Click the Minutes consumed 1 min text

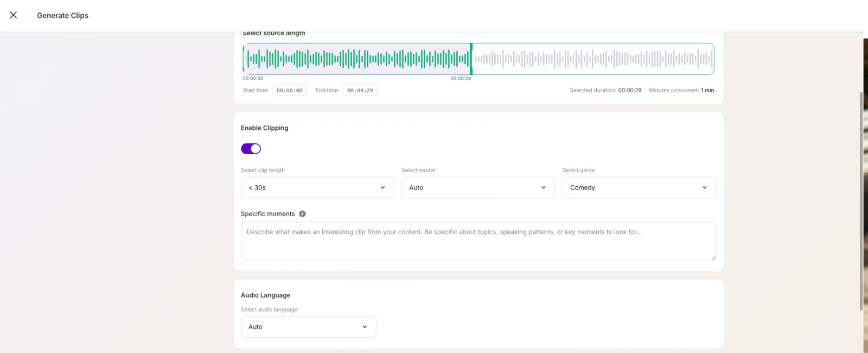click(681, 91)
